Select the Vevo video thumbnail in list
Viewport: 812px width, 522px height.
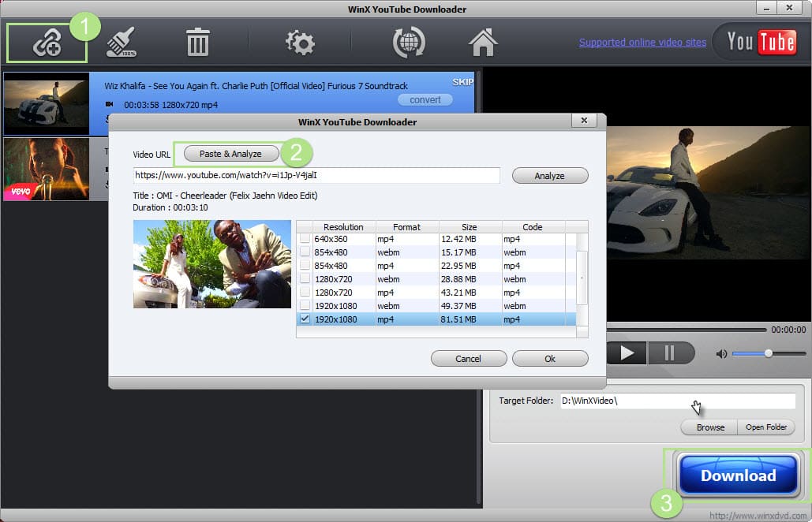(x=47, y=169)
